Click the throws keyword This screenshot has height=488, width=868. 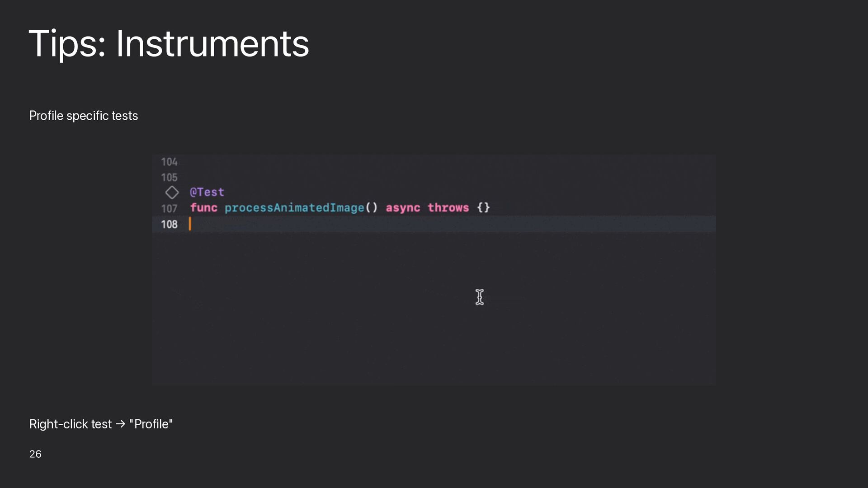(x=448, y=208)
